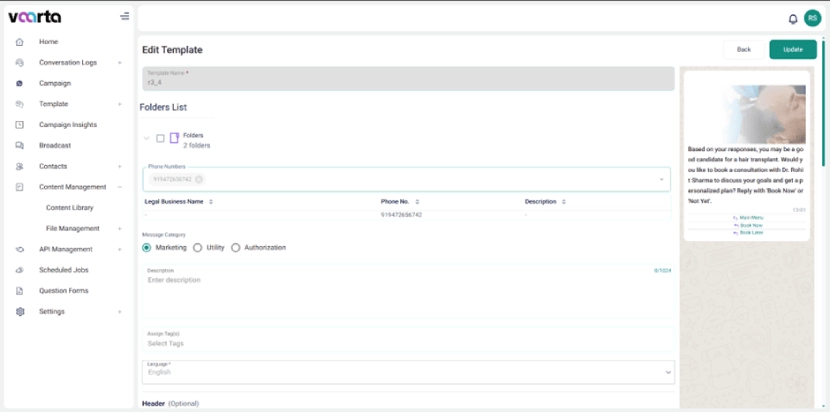Expand the Folders tree chevron
830x412 pixels.
pos(147,139)
